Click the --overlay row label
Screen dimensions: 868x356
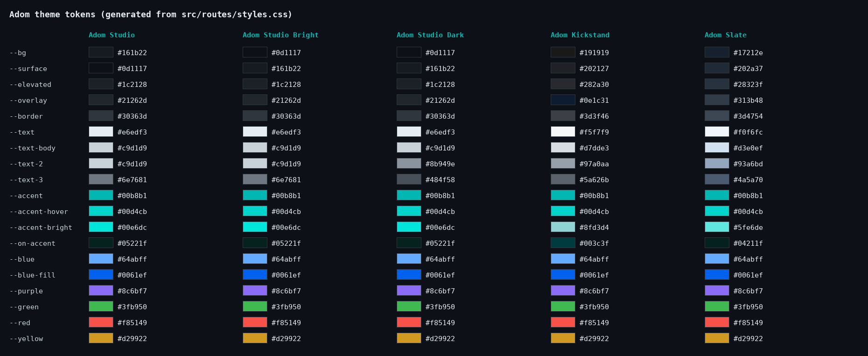click(x=28, y=100)
